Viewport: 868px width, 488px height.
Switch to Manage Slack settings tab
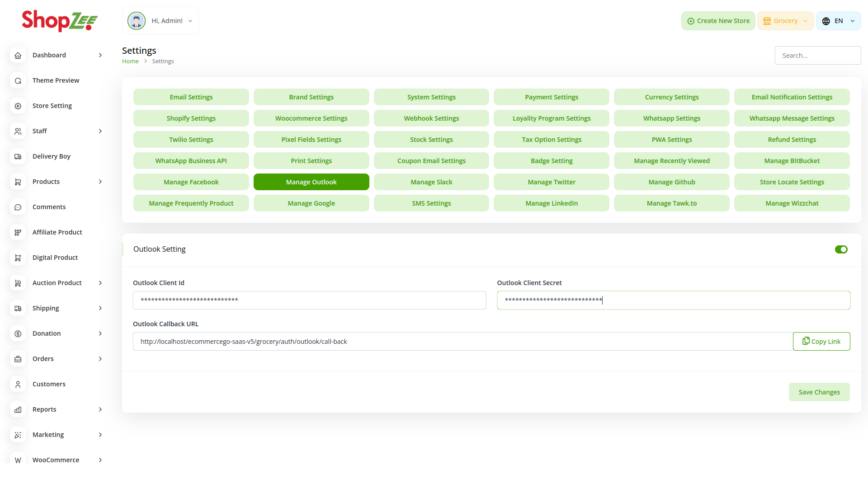click(x=431, y=182)
